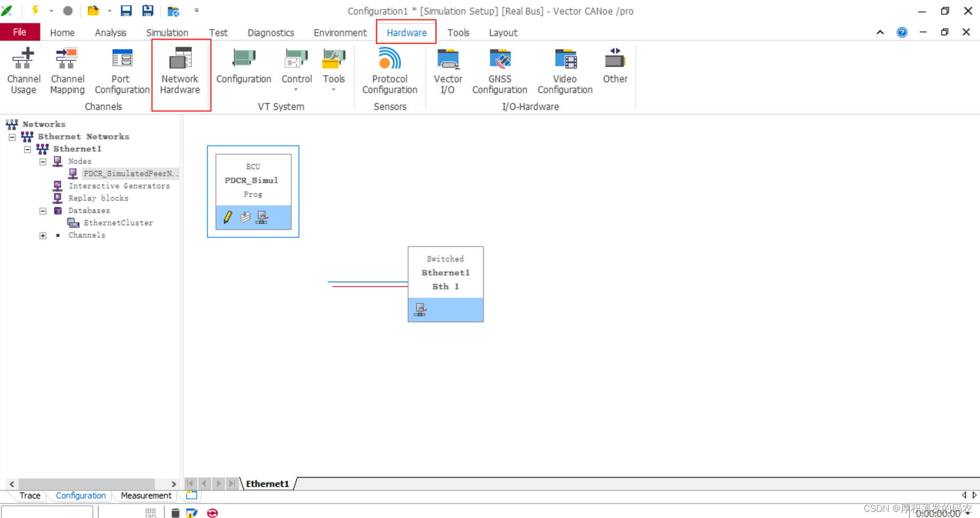This screenshot has height=518, width=980.
Task: Open VT System Configuration
Action: coord(243,66)
